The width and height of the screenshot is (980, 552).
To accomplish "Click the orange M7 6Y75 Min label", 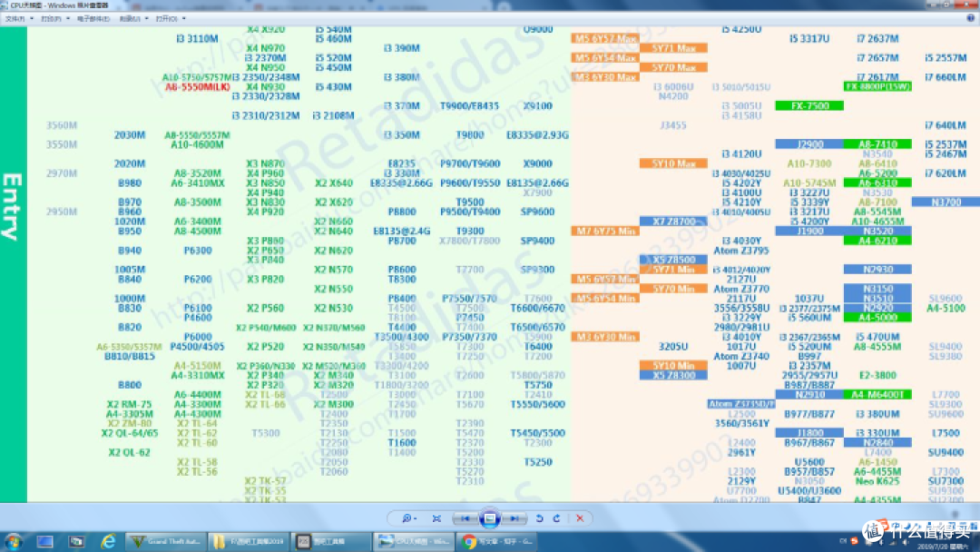I will point(605,232).
